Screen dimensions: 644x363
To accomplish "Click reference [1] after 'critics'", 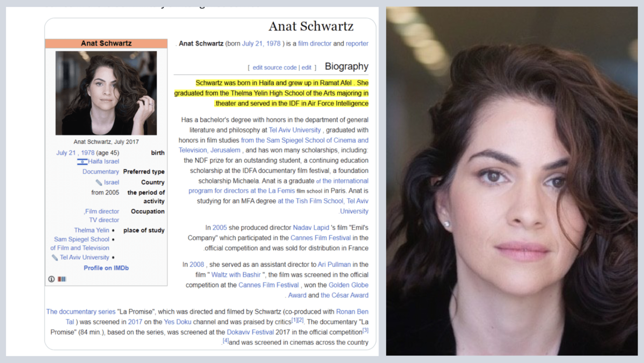I will click(295, 320).
